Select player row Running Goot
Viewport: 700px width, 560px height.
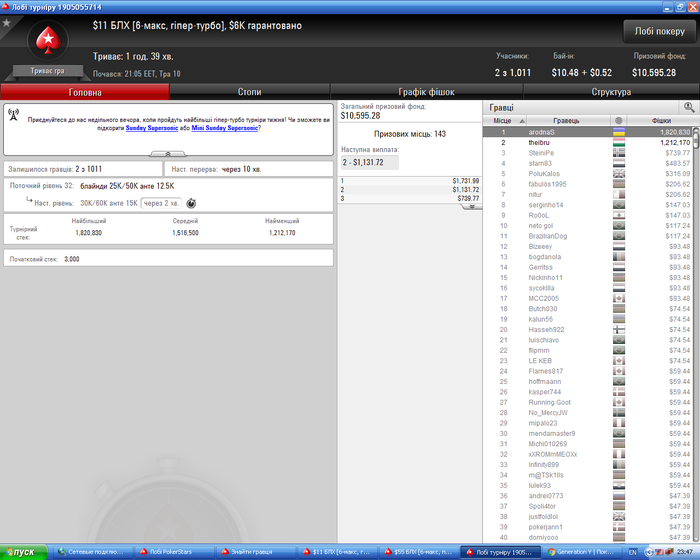(x=588, y=402)
